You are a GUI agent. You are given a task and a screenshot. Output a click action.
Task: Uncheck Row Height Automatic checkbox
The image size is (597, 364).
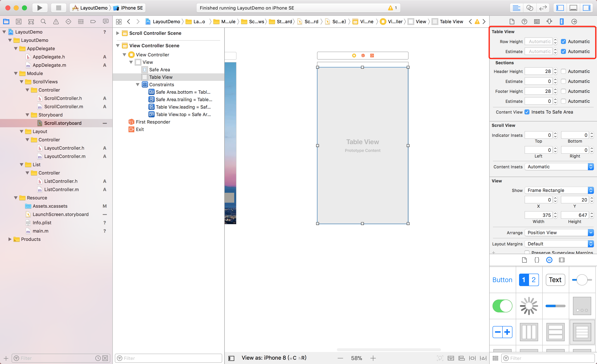click(x=563, y=41)
